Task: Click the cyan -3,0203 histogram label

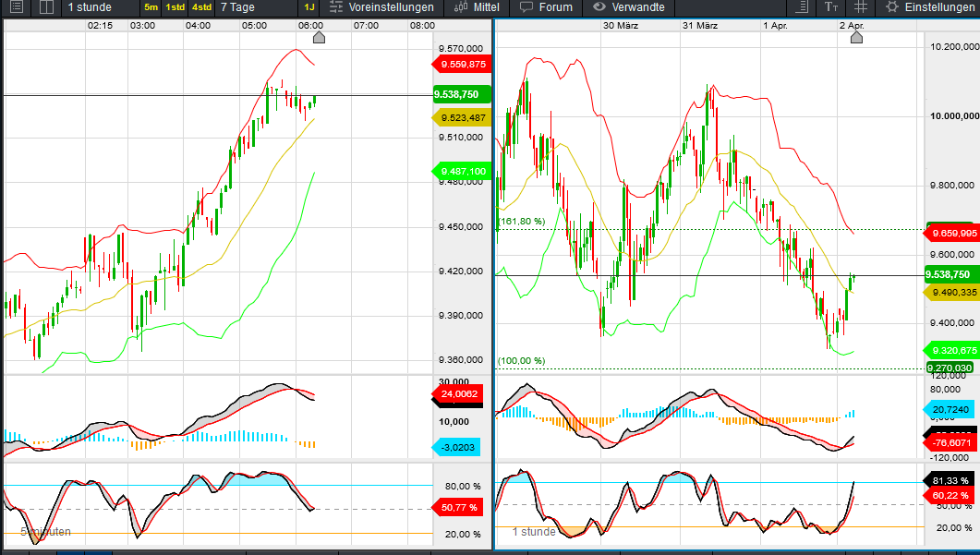Action: (x=456, y=447)
